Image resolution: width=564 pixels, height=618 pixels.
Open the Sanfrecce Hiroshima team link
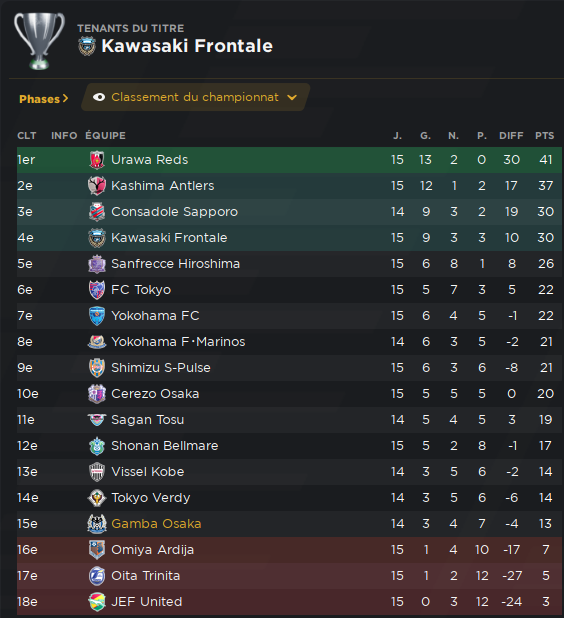coord(175,264)
